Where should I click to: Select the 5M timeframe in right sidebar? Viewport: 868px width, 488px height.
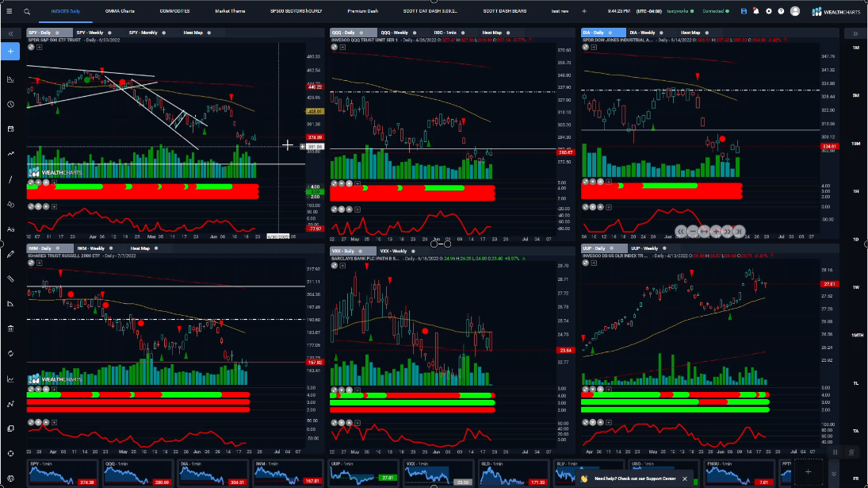coord(856,95)
